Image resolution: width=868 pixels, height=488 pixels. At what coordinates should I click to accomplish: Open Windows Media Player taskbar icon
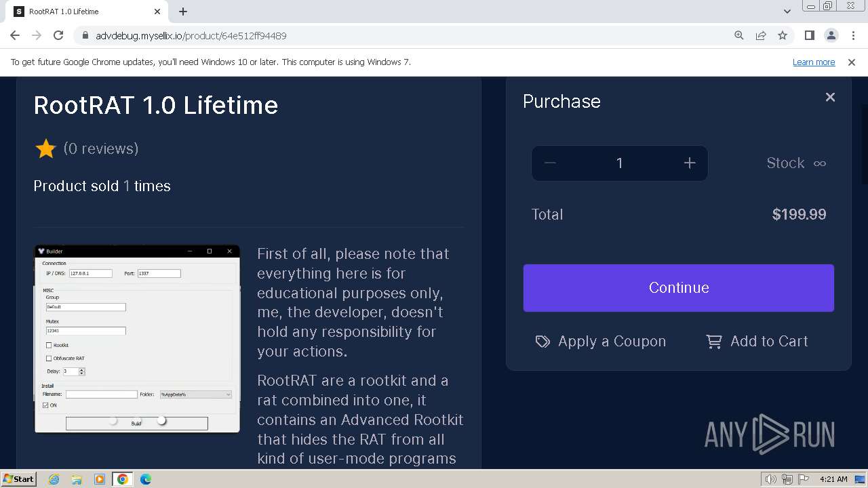[100, 479]
